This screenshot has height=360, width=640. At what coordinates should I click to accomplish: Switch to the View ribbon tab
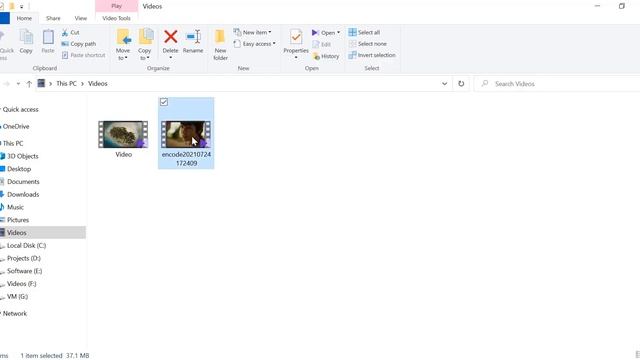(x=80, y=18)
